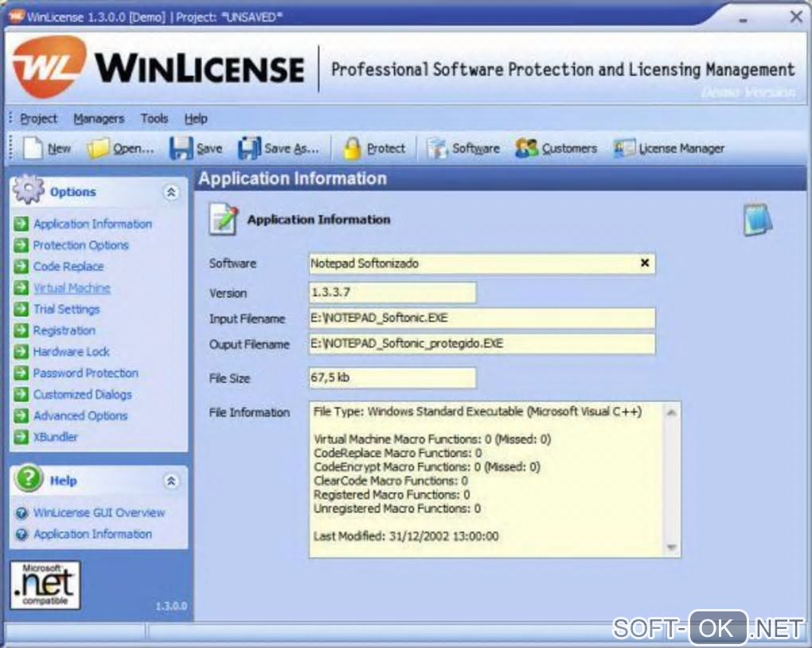Open Password Protection settings
The image size is (812, 648).
pyautogui.click(x=86, y=373)
